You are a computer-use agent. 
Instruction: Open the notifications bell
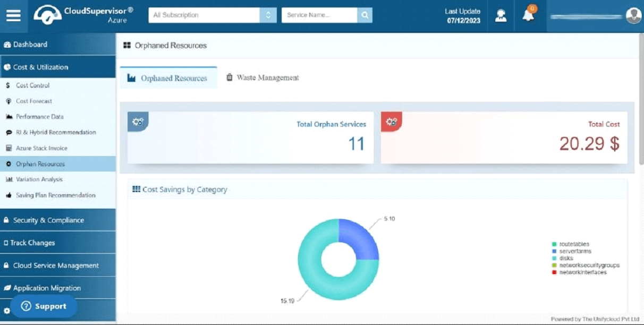pyautogui.click(x=528, y=14)
